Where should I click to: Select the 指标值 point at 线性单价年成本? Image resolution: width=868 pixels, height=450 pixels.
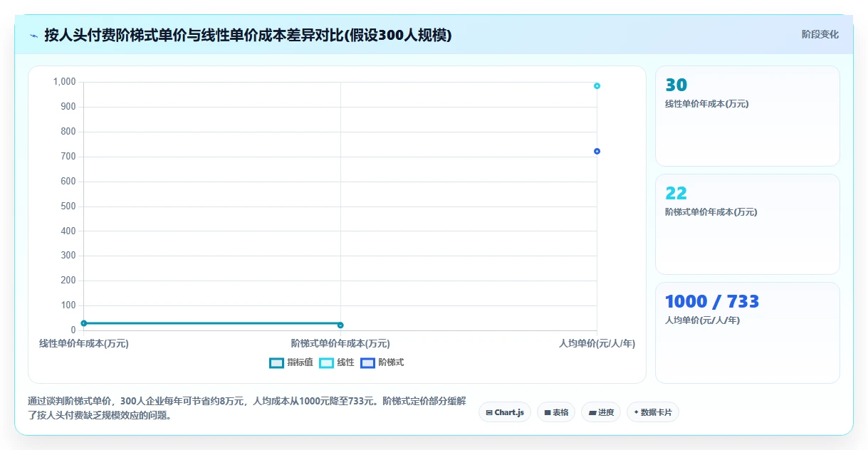point(84,323)
